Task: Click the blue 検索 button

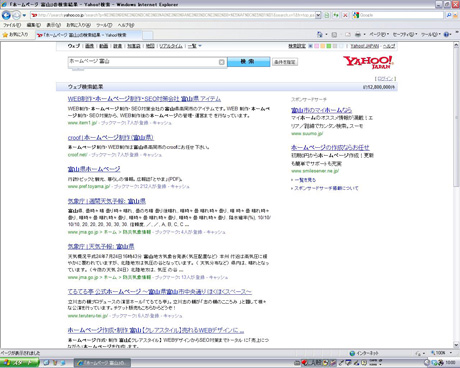Action: pyautogui.click(x=249, y=62)
